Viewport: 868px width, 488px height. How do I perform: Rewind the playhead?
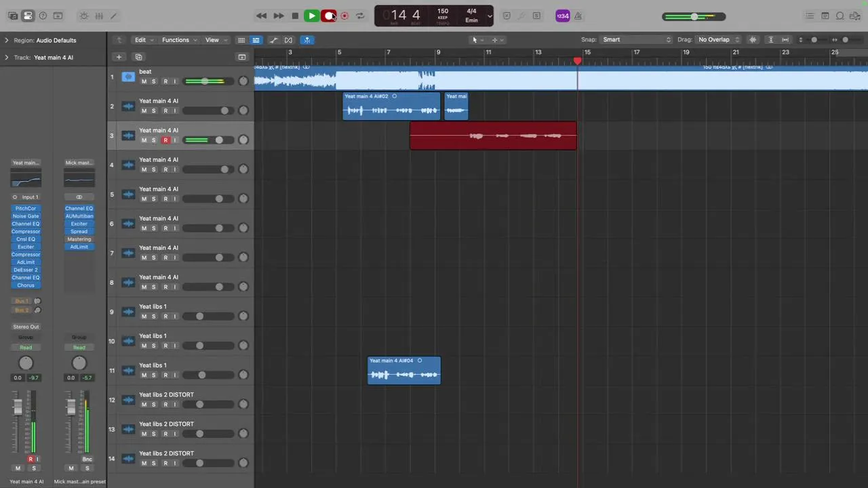pyautogui.click(x=262, y=16)
